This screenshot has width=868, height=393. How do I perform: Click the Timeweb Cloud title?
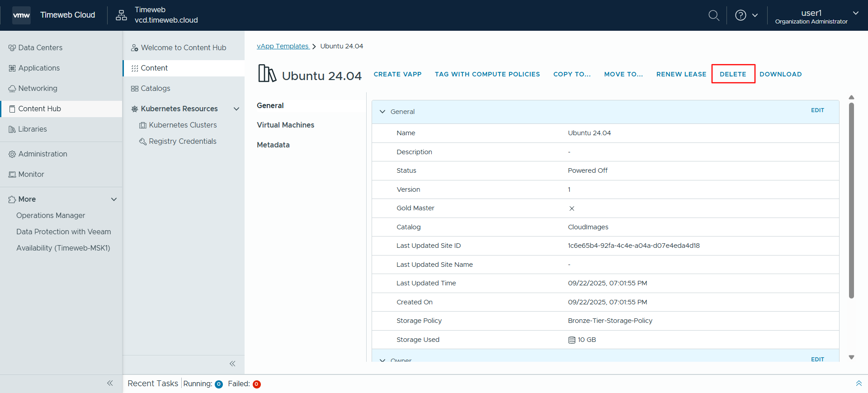67,15
